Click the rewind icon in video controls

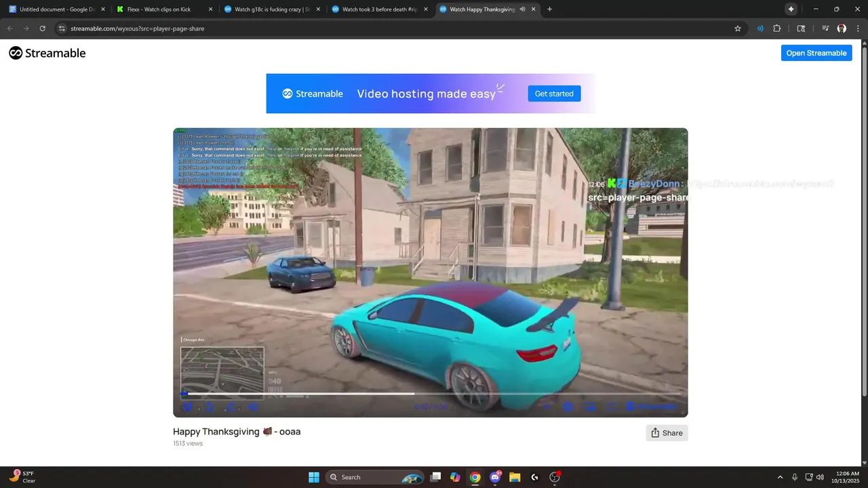pos(210,407)
